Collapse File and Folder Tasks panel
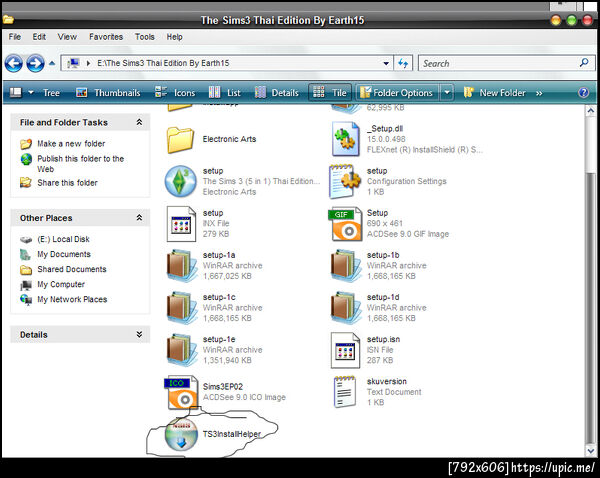600x478 pixels. point(139,122)
